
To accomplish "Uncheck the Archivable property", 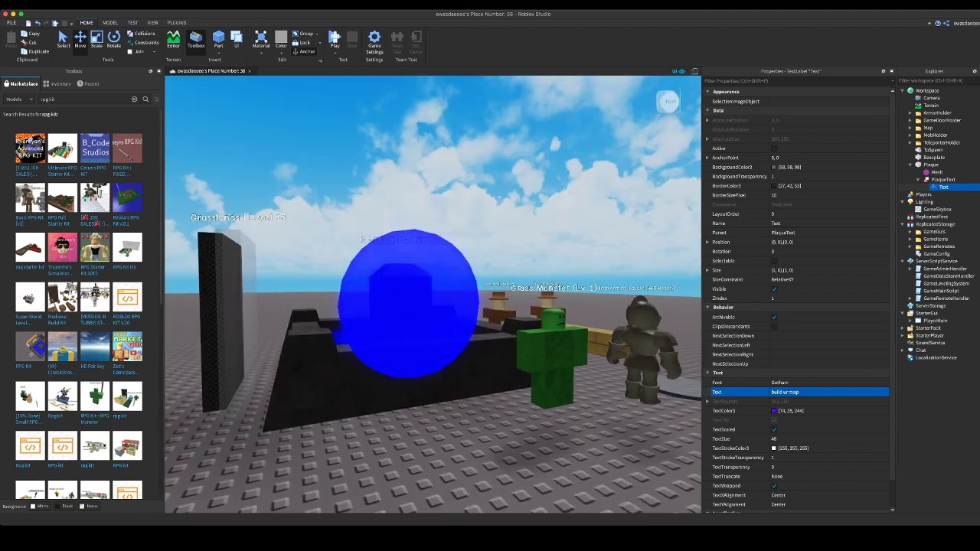I will click(774, 317).
